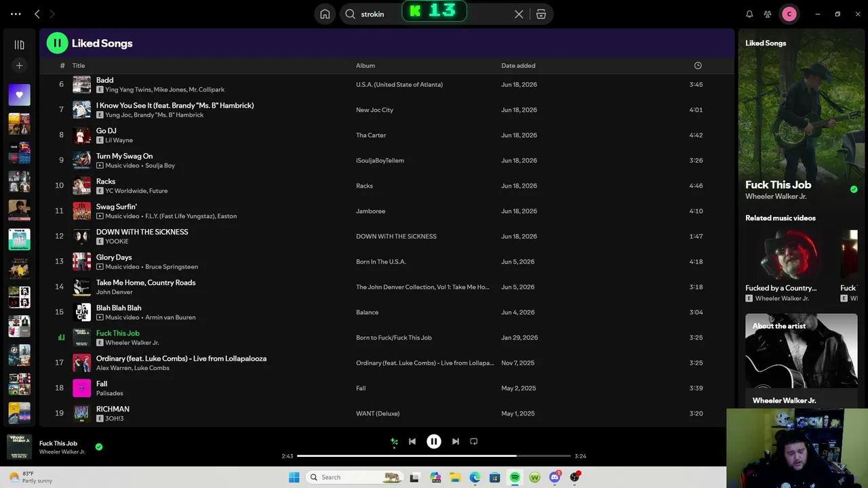Open album iSouljaBoyTellem

(x=380, y=161)
